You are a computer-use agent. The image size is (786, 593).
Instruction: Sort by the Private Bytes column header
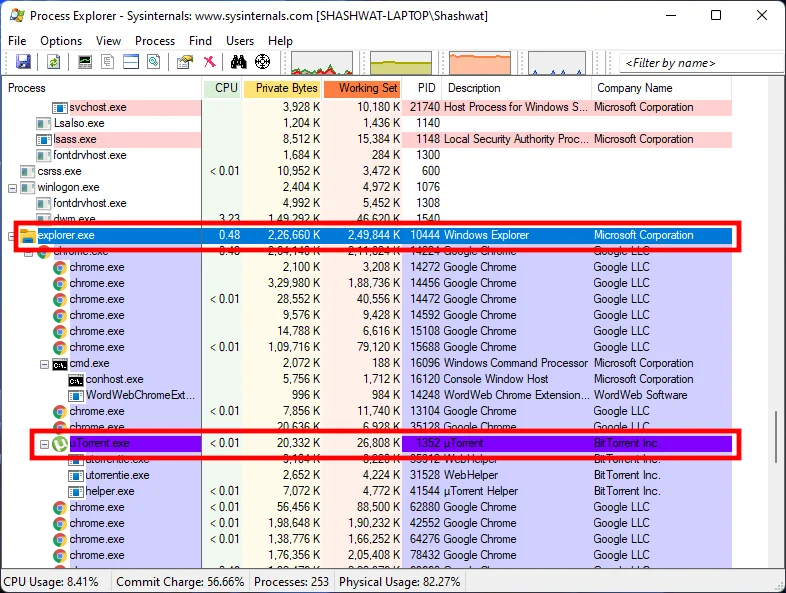286,88
